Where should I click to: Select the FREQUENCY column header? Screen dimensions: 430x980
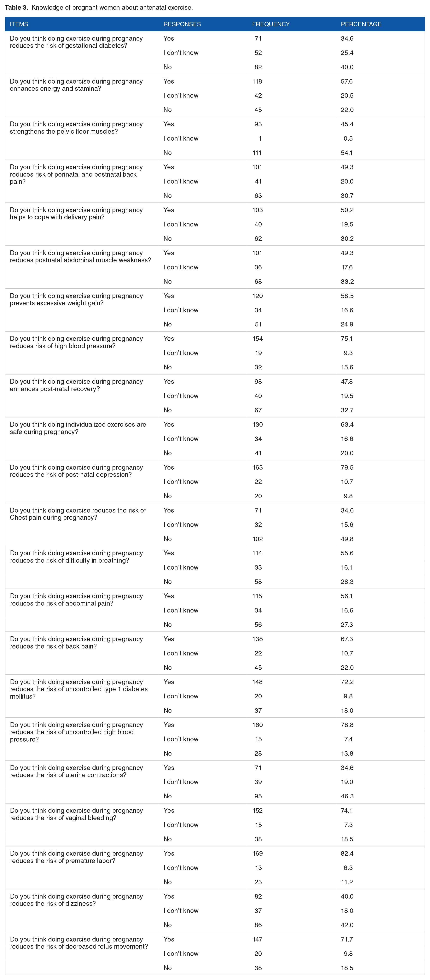click(x=271, y=24)
